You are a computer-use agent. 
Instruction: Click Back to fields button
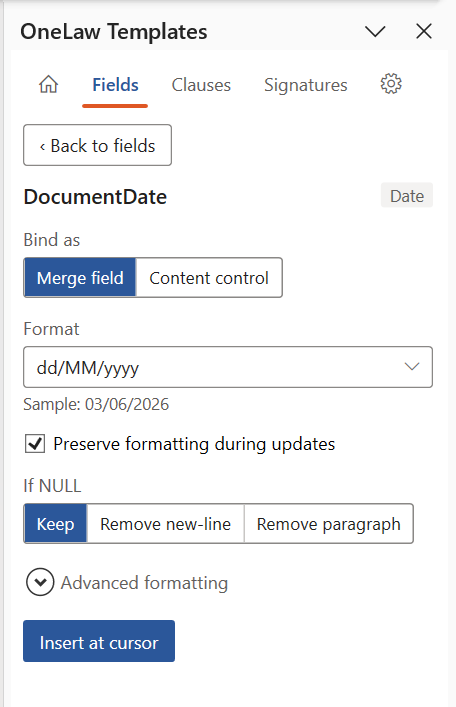click(x=97, y=145)
